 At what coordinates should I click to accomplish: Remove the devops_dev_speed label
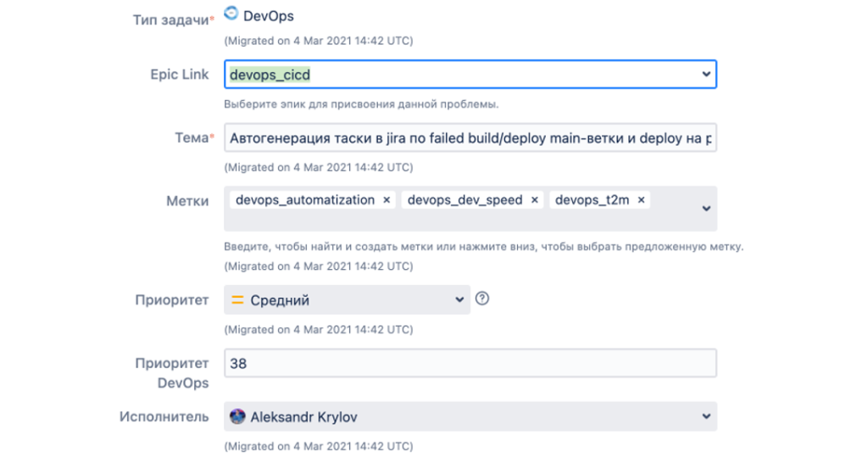click(x=535, y=200)
